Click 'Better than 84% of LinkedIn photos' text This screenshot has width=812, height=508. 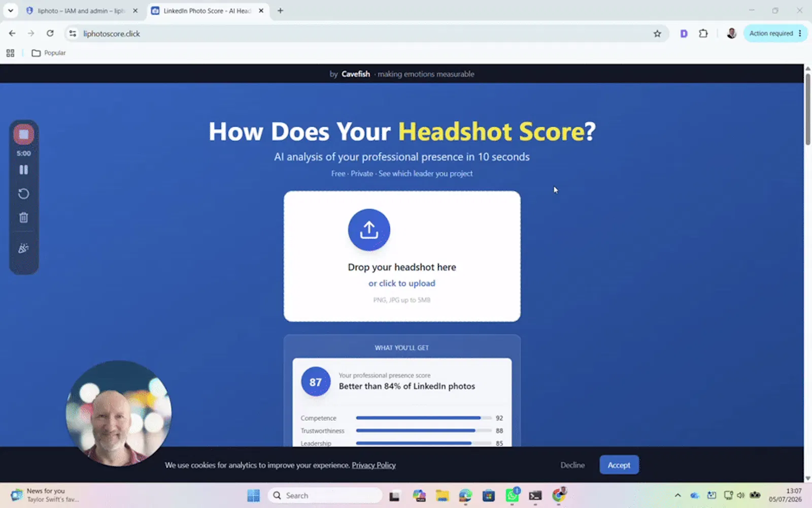(407, 386)
